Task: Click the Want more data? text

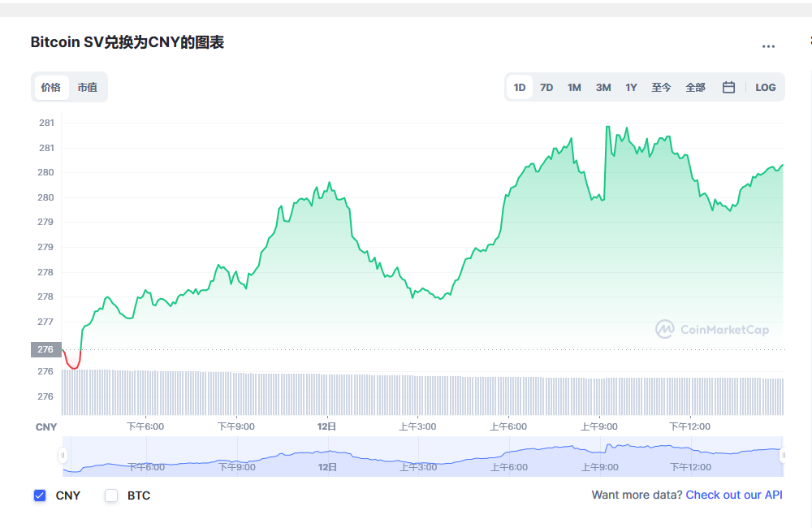Action: pos(637,495)
